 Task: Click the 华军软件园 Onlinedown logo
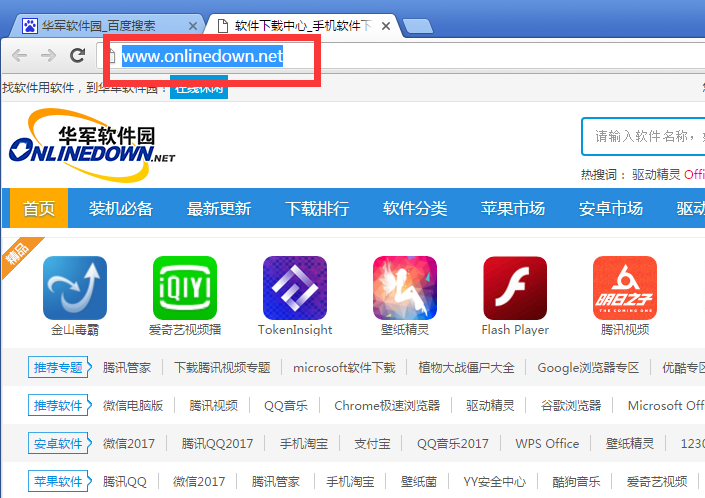tap(92, 145)
